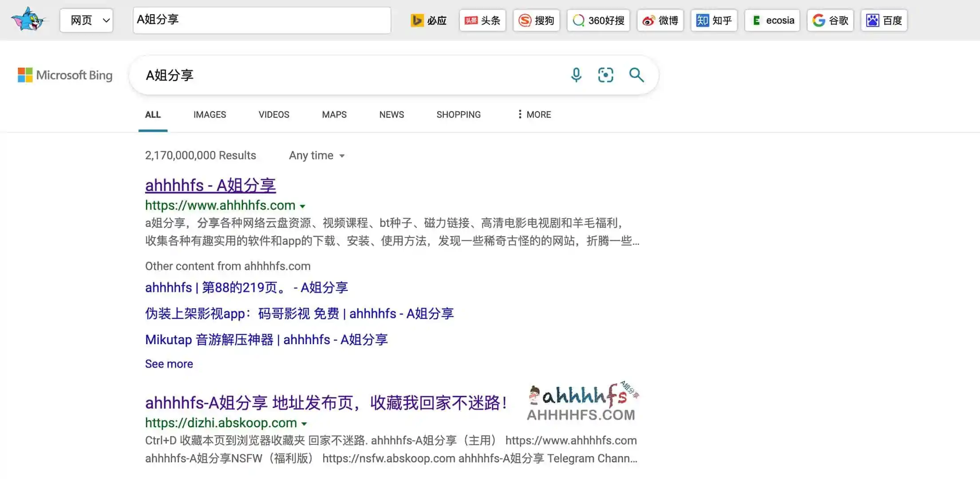Expand the Any time filter
Image resolution: width=980 pixels, height=479 pixels.
[x=316, y=155]
